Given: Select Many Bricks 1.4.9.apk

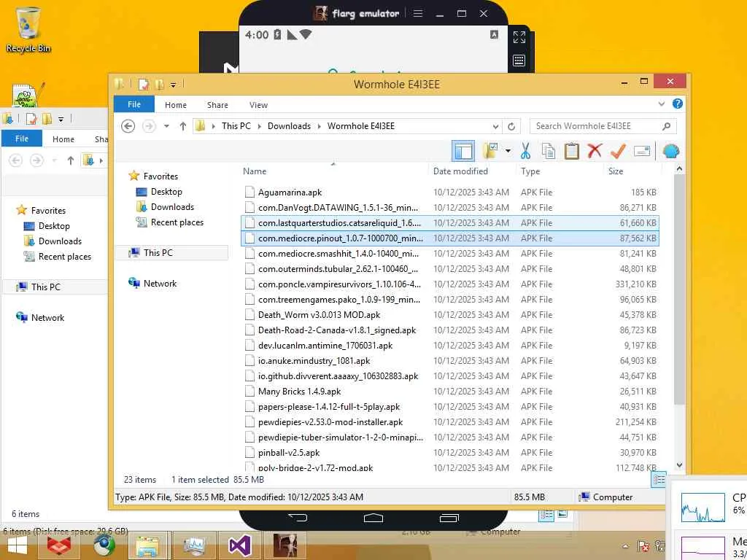Looking at the screenshot, I should [449, 391].
